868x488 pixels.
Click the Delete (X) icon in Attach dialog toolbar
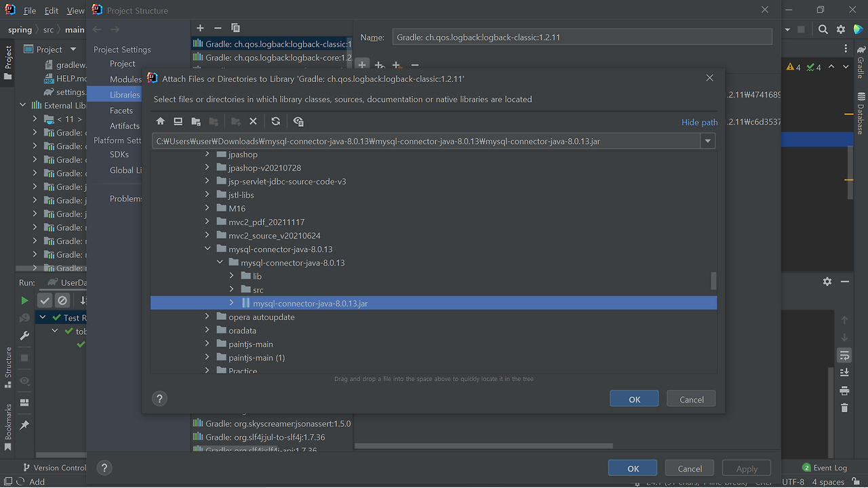tap(253, 121)
